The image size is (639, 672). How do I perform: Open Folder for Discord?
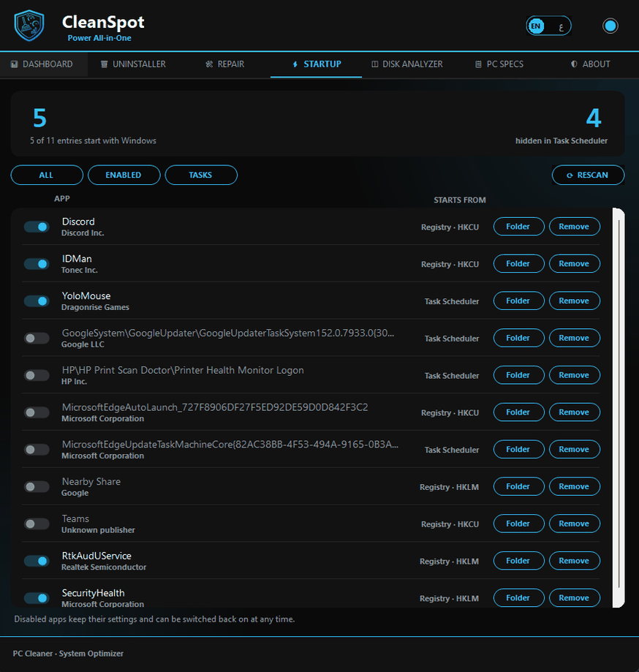click(x=518, y=226)
